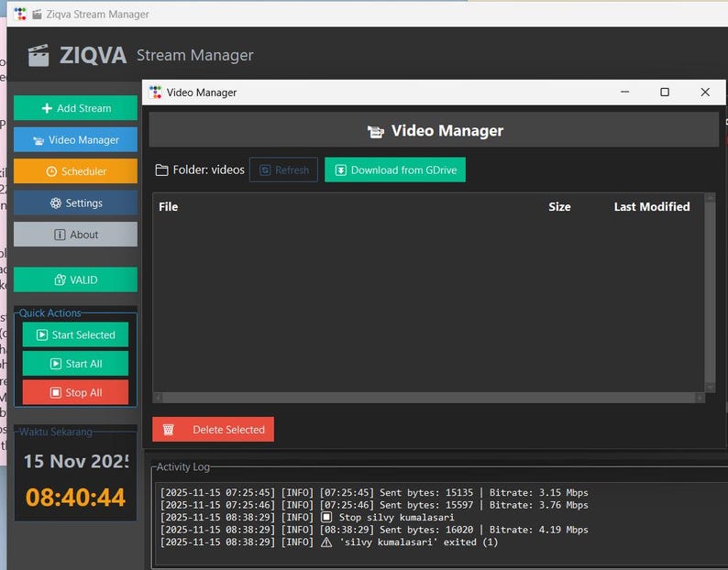Screen dimensions: 728x570
Task: Click the stop square icon on Stop All
Action: tap(56, 393)
